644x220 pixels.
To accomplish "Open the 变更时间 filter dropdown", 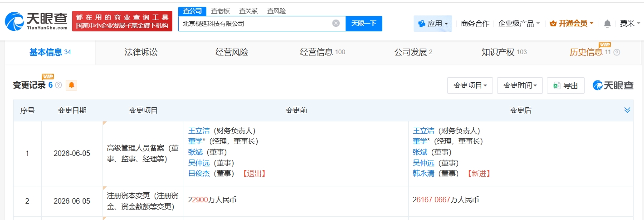I will [520, 85].
